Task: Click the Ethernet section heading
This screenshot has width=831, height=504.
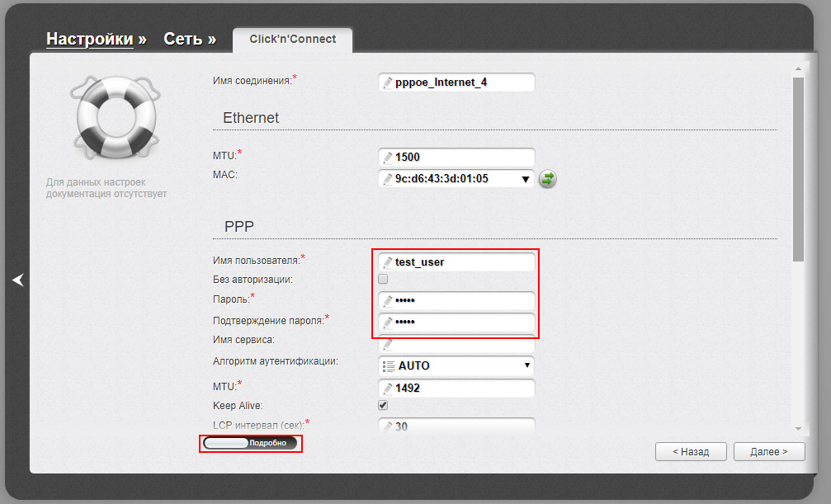Action: 251,118
